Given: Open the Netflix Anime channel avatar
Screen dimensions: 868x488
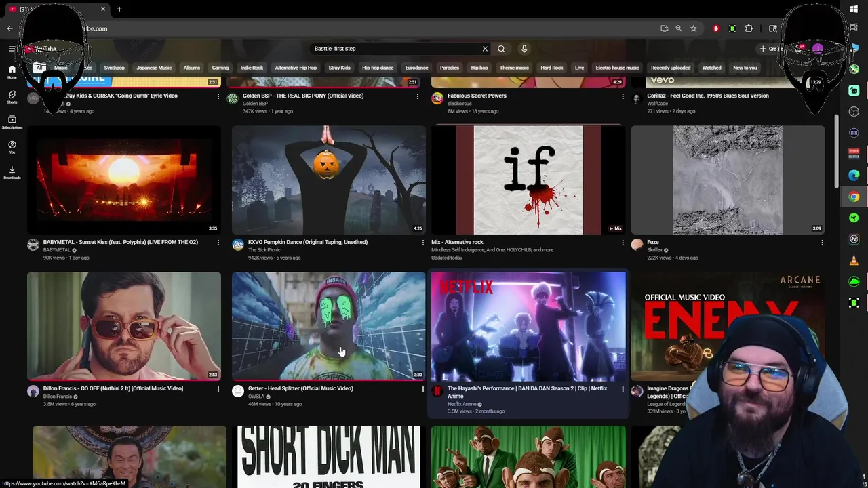Looking at the screenshot, I should 437,391.
